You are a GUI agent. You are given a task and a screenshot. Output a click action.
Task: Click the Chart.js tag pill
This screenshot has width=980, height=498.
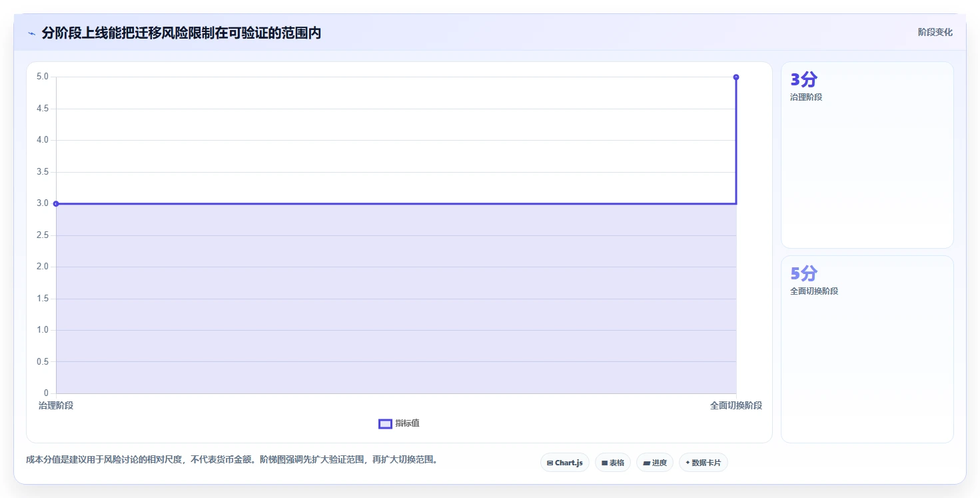[x=565, y=463]
